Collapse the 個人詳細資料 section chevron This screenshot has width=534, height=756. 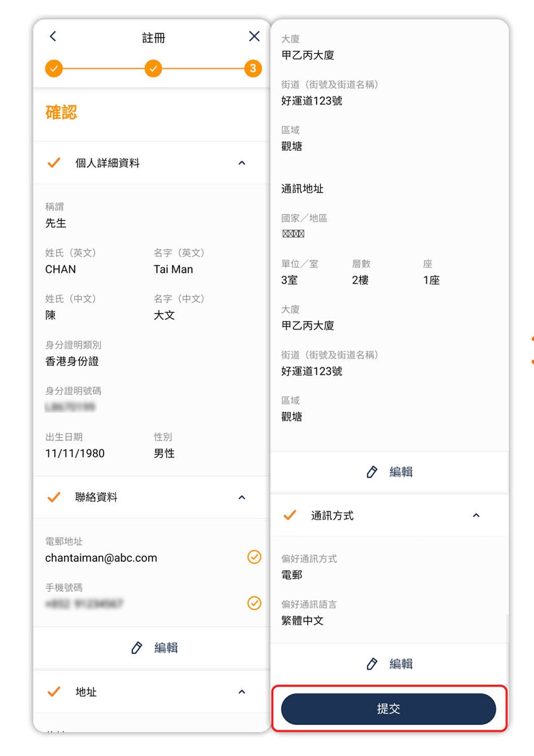(x=242, y=163)
